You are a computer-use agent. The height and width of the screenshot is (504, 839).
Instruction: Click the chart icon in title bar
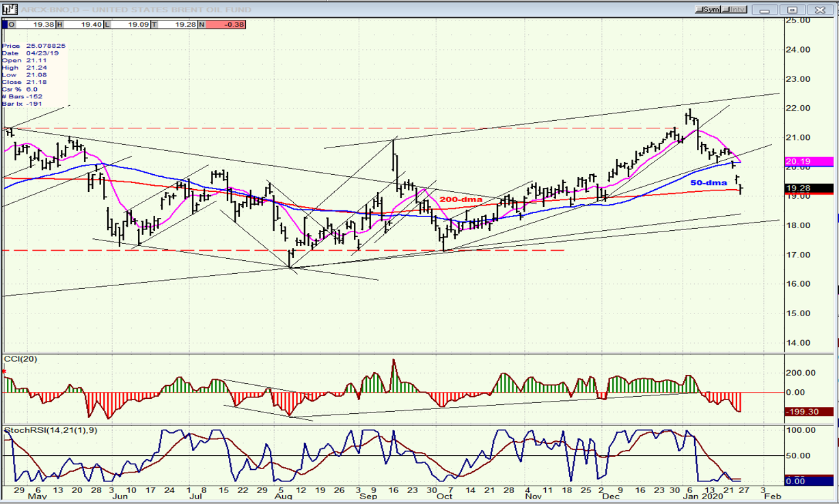pos(9,10)
